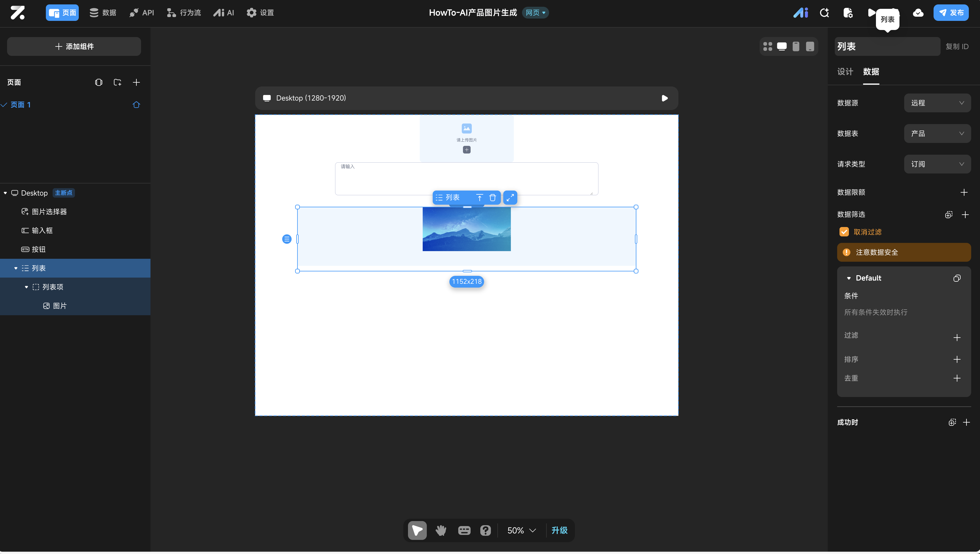The image size is (980, 554).
Task: Uncheck the 取消过滤 checkbox
Action: point(844,232)
